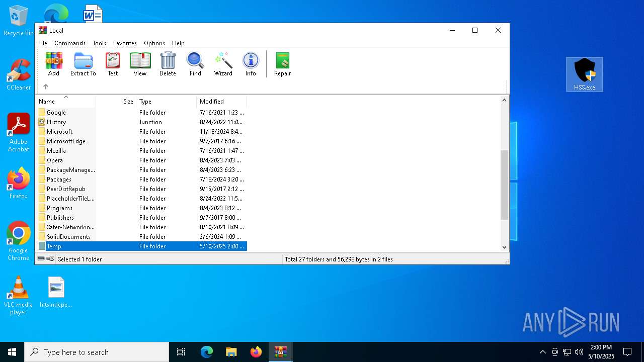Viewport: 644px width, 362px height.
Task: Click the Delete trash can icon
Action: [168, 64]
